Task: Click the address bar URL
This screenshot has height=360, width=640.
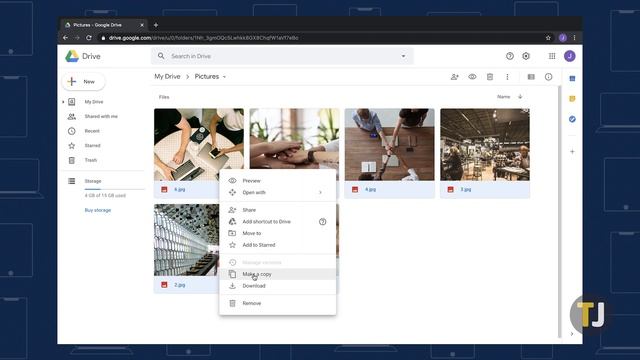Action: [x=203, y=38]
